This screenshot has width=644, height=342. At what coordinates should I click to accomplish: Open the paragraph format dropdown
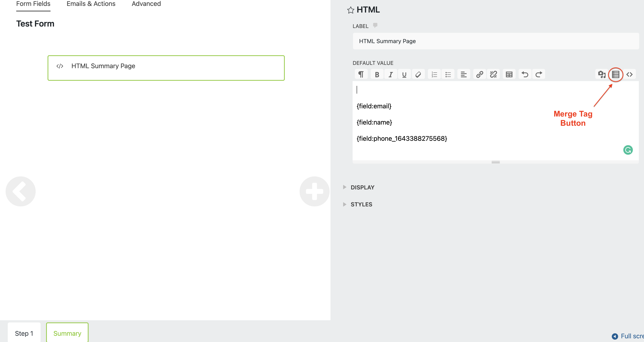pos(361,74)
